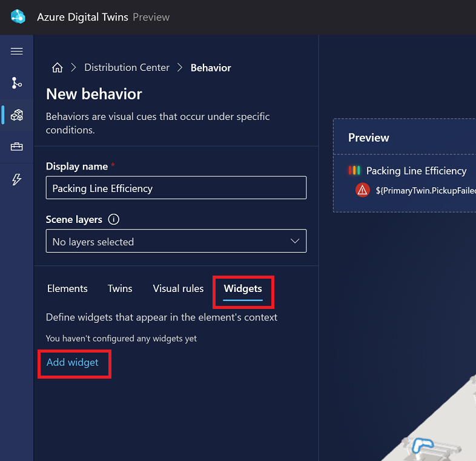Go to home via breadcrumb house icon

pyautogui.click(x=57, y=67)
